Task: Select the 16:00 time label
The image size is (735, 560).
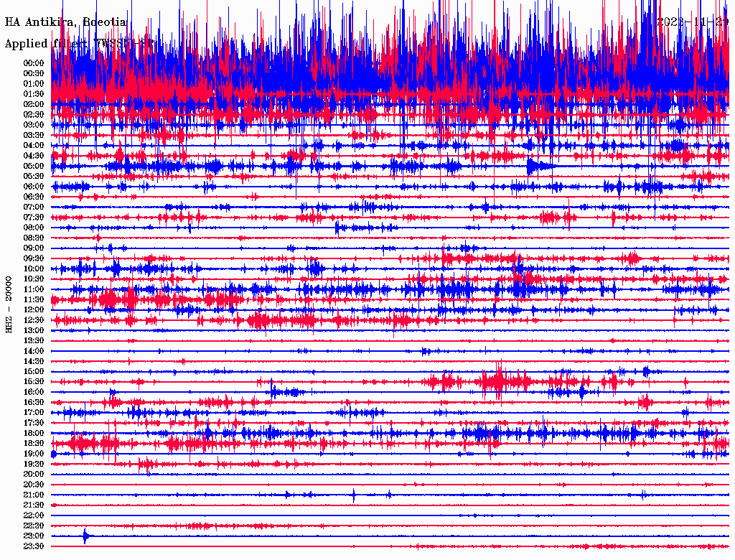Action: click(x=34, y=392)
